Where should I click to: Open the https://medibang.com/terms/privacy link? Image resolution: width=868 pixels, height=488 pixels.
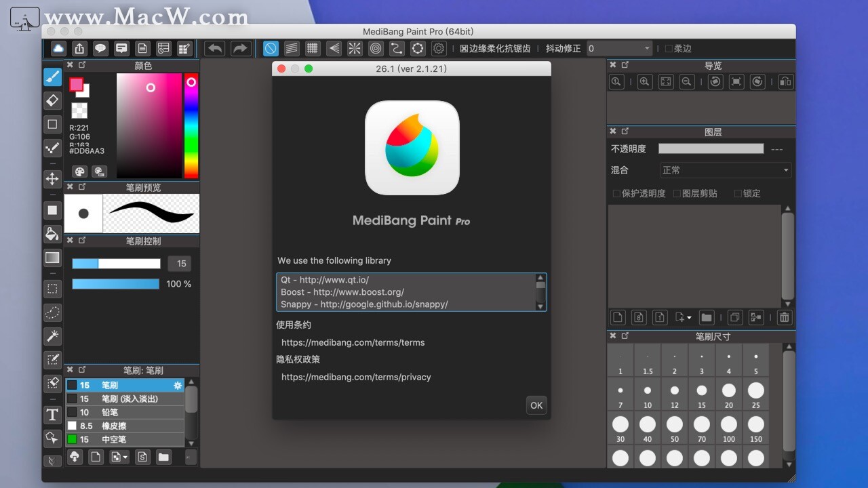356,377
